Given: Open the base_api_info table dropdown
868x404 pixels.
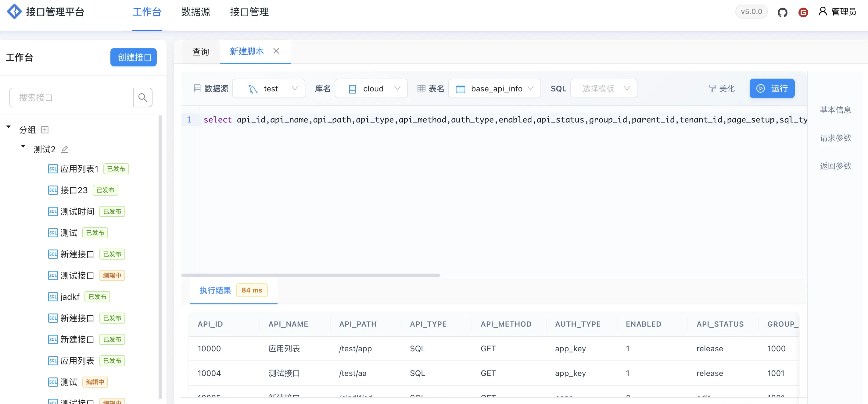Looking at the screenshot, I should 494,89.
